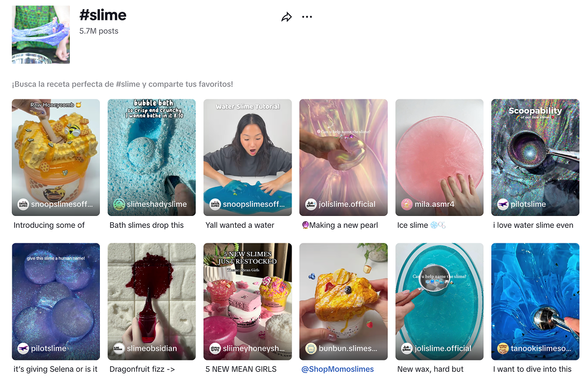Click the 'New wax, hard but' caption
The image size is (588, 383).
[x=430, y=369]
